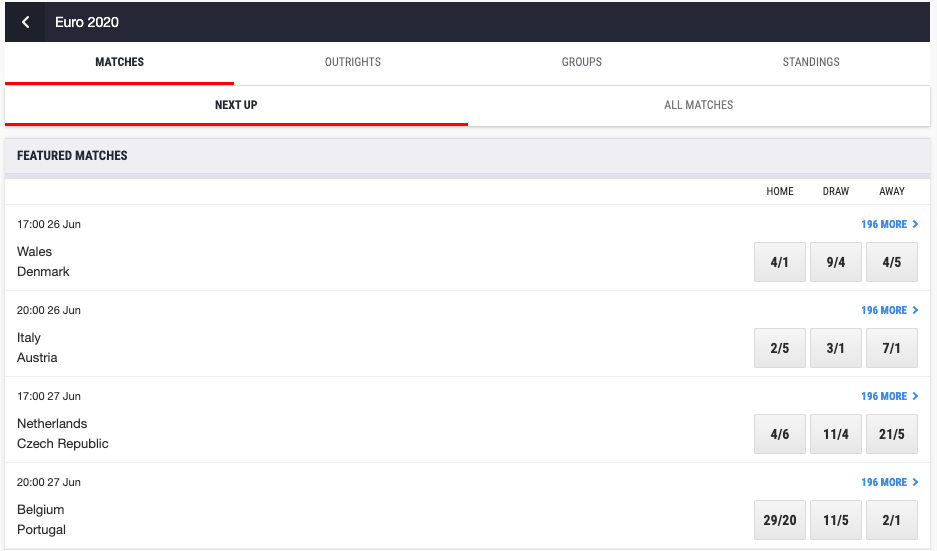This screenshot has height=551, width=937.
Task: Switch to the Outrights tab
Action: click(x=353, y=62)
